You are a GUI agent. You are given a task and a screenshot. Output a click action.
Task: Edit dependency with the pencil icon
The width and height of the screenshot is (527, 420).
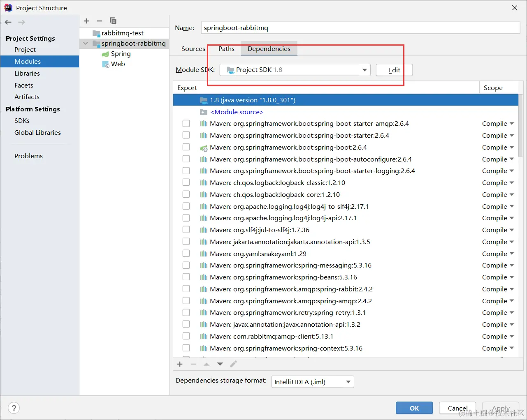click(233, 364)
